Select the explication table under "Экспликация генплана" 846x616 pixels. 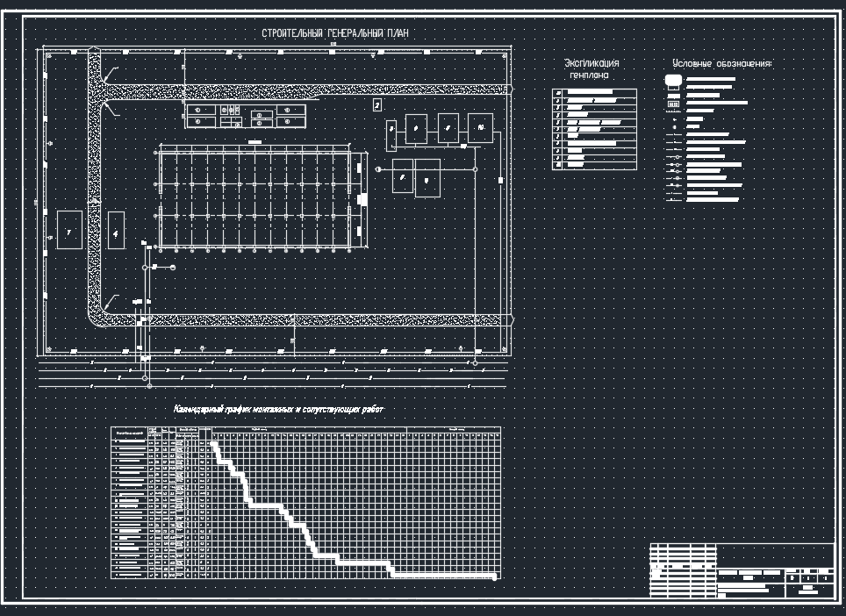click(x=594, y=130)
